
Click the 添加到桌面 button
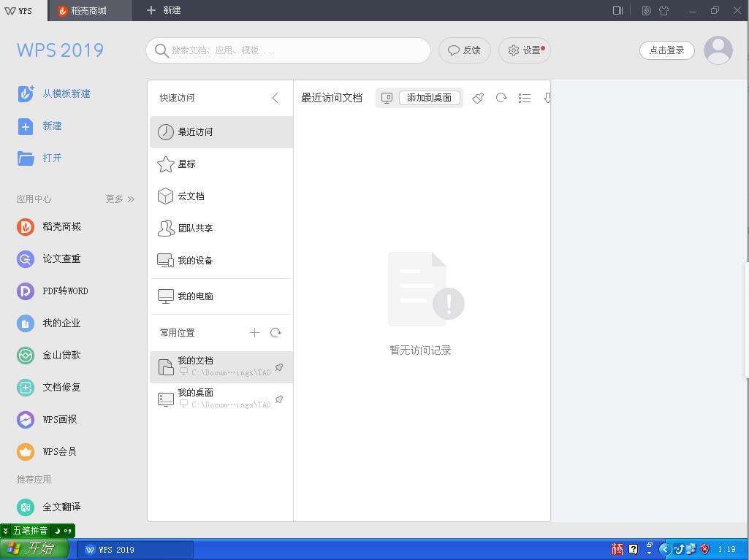[x=430, y=97]
